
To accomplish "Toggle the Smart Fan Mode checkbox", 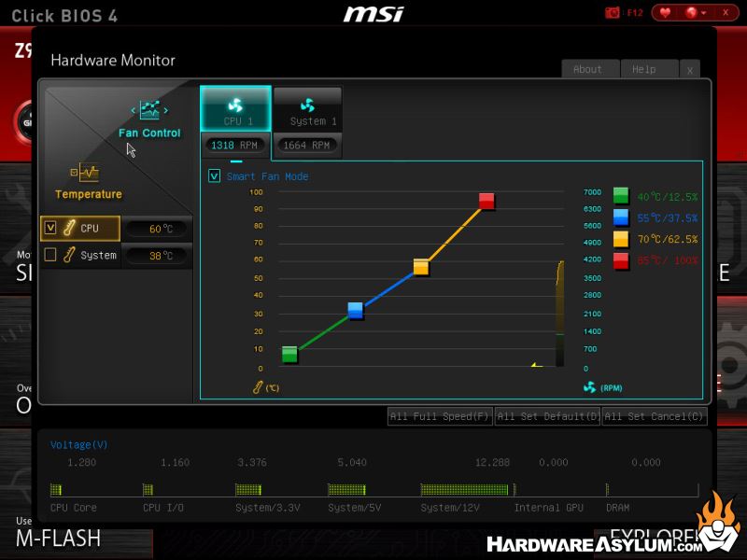I will pos(214,176).
